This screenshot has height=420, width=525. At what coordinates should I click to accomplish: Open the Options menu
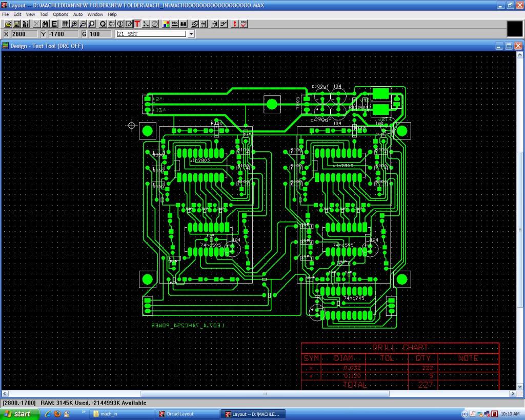point(60,14)
